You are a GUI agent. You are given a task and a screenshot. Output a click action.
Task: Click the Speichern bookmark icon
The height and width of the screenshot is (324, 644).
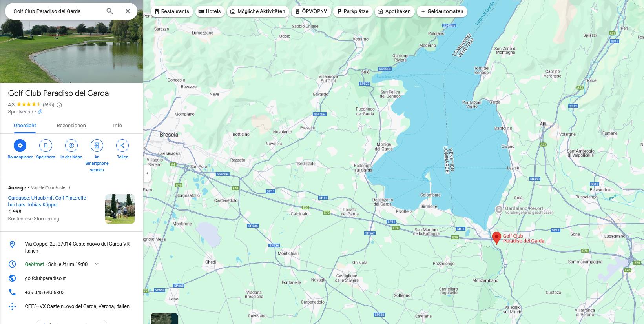point(46,146)
